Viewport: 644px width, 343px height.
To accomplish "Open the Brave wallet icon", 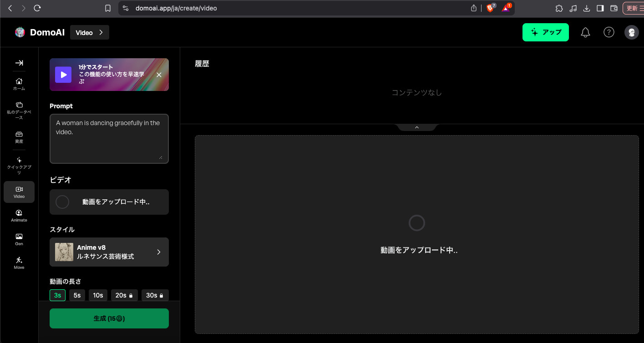I will click(614, 8).
